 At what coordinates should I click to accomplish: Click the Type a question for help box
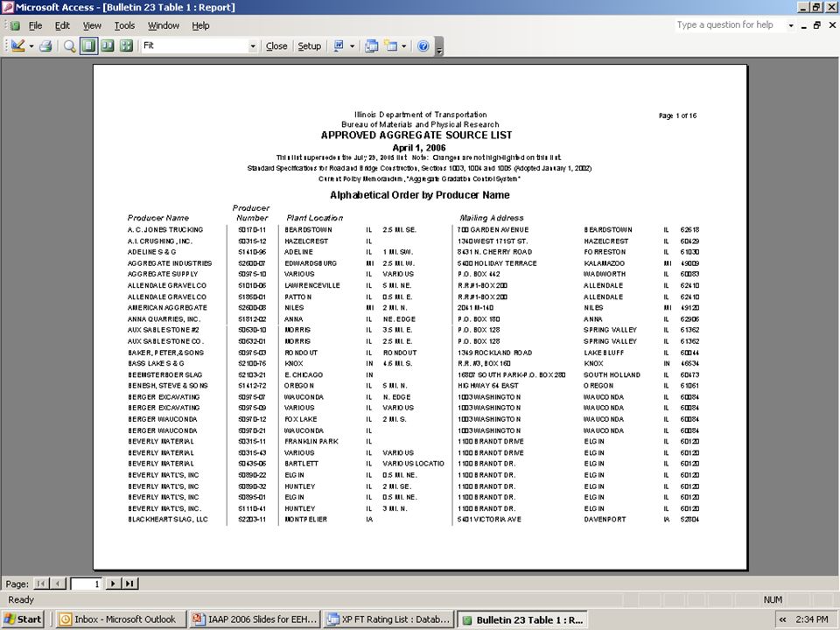pyautogui.click(x=730, y=25)
